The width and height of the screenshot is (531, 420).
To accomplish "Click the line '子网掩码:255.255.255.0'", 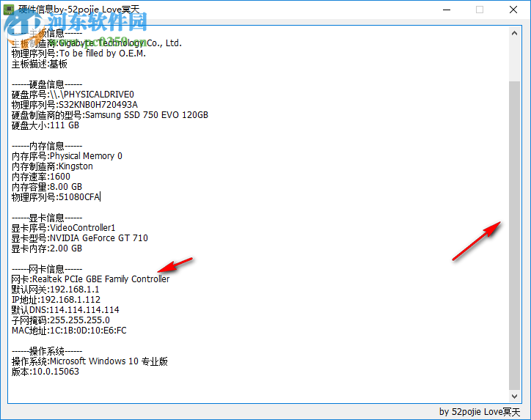I will [x=61, y=320].
